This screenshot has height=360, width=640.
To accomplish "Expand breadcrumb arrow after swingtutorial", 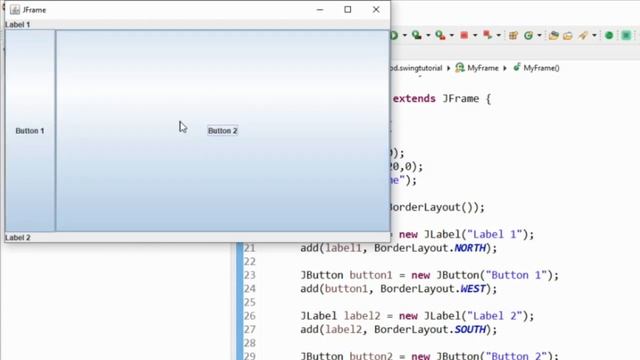I will [x=449, y=68].
